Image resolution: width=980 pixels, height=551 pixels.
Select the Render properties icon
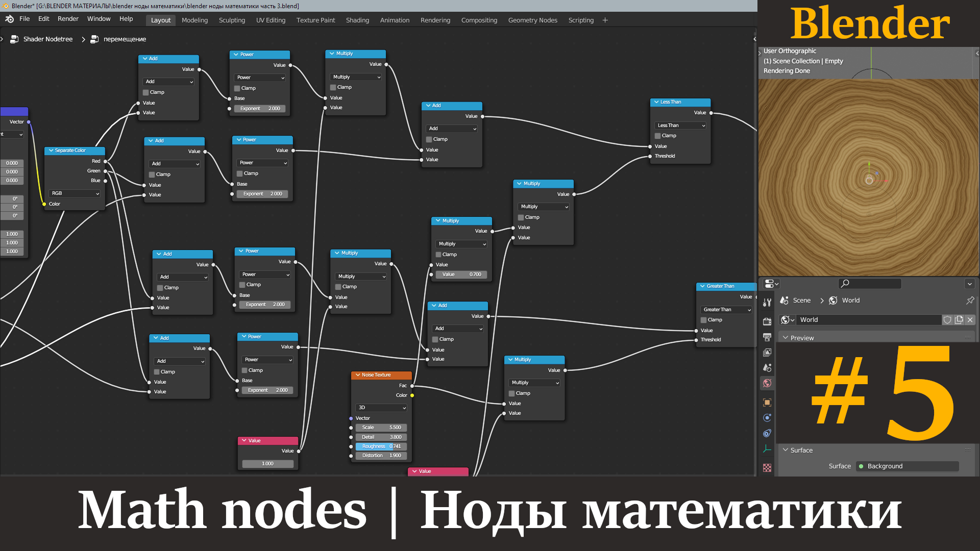pos(767,322)
